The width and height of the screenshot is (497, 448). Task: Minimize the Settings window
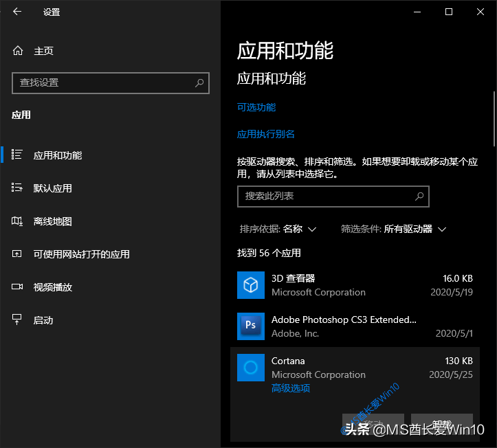[417, 12]
